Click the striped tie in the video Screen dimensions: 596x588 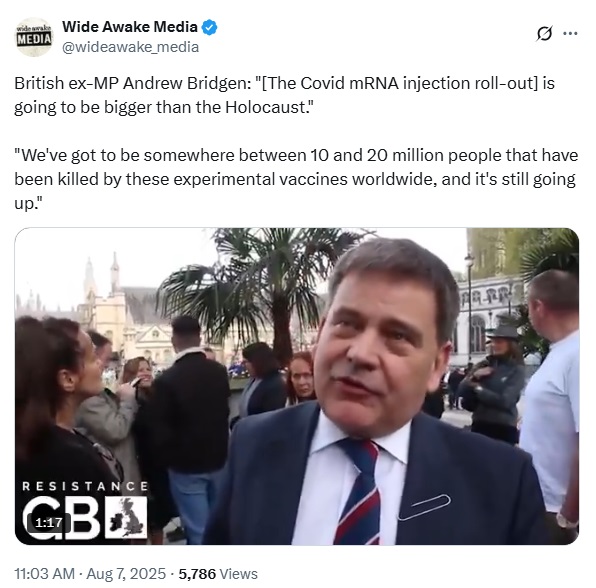pos(359,492)
